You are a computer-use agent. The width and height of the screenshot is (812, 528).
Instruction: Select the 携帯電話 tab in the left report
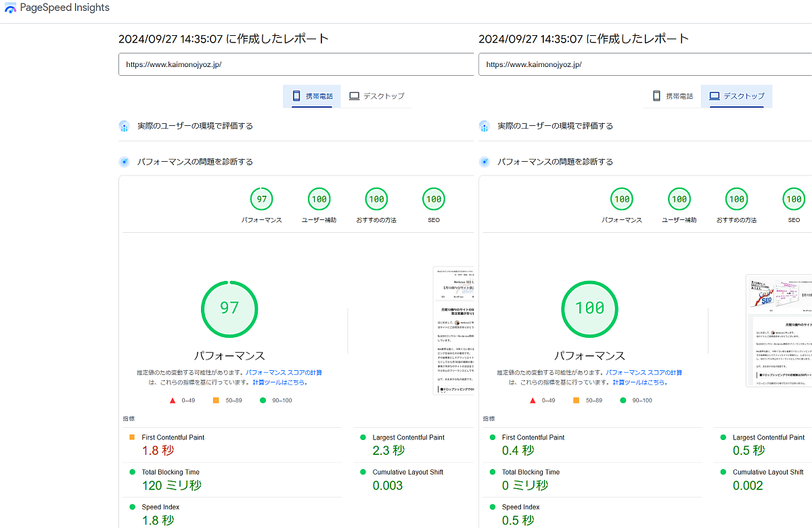pos(312,96)
